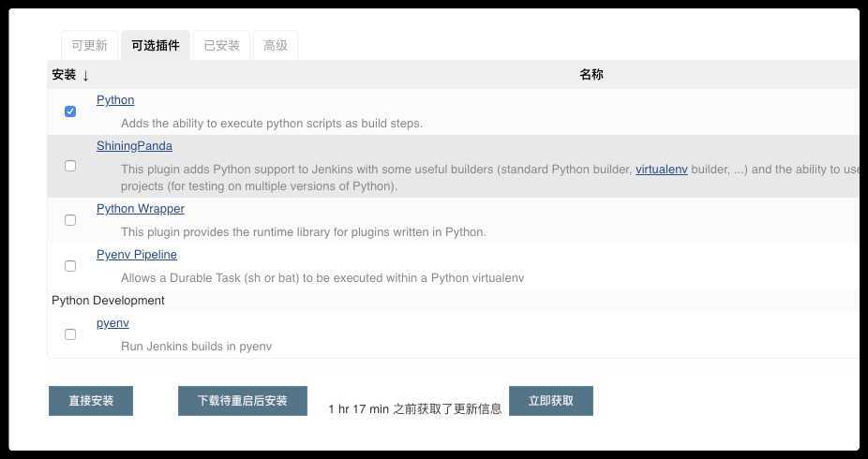Follow the virtualenv link in description
The image size is (868, 459).
(x=662, y=170)
